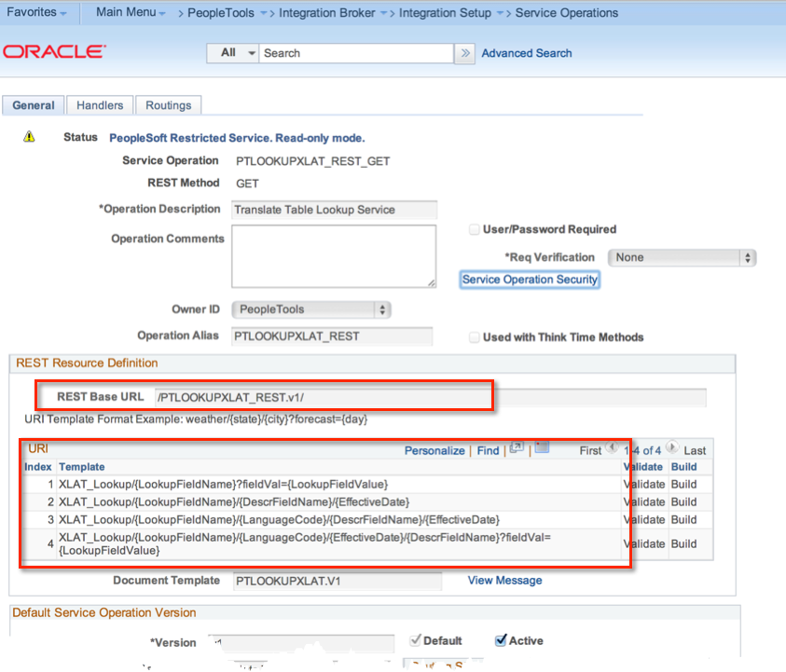The width and height of the screenshot is (786, 672).
Task: Open the All search category dropdown
Action: (x=233, y=53)
